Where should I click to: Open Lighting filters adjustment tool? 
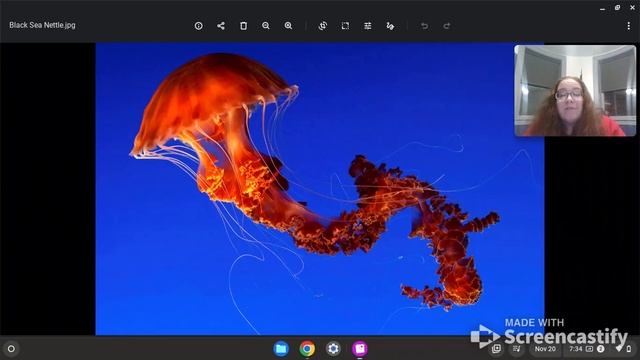click(368, 26)
